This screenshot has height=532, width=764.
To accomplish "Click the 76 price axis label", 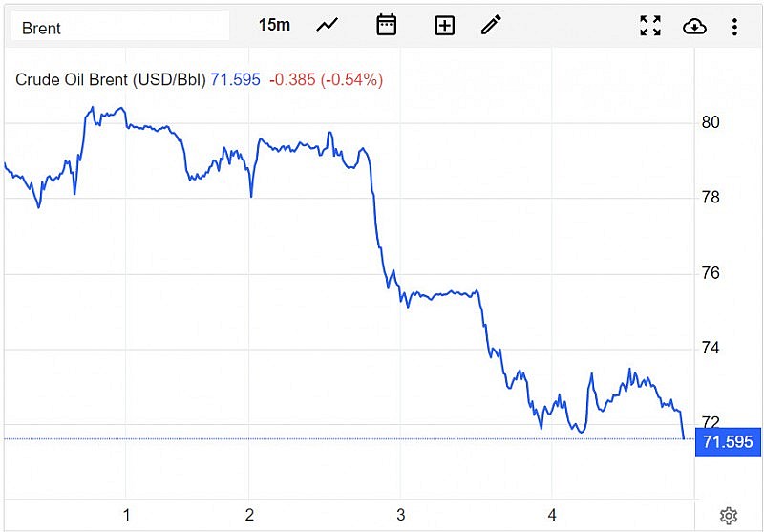I will tap(711, 273).
